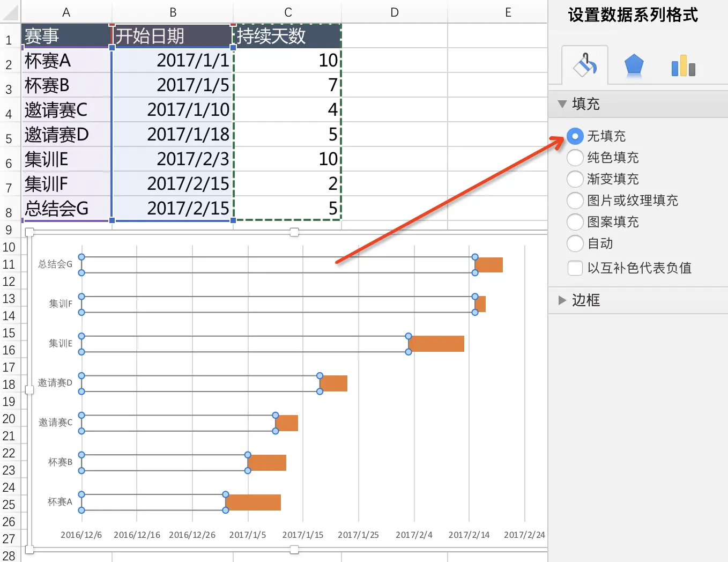728x562 pixels.
Task: Click the chart axis label 邀请赛D
Action: coord(55,383)
